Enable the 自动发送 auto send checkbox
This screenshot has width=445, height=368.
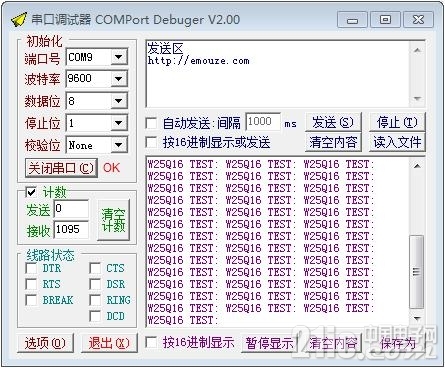pyautogui.click(x=152, y=124)
